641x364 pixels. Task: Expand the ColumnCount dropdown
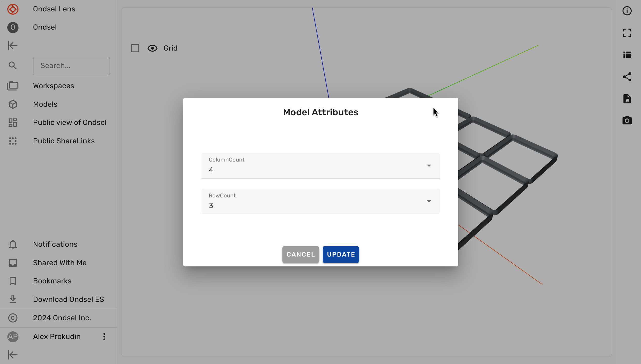[429, 166]
